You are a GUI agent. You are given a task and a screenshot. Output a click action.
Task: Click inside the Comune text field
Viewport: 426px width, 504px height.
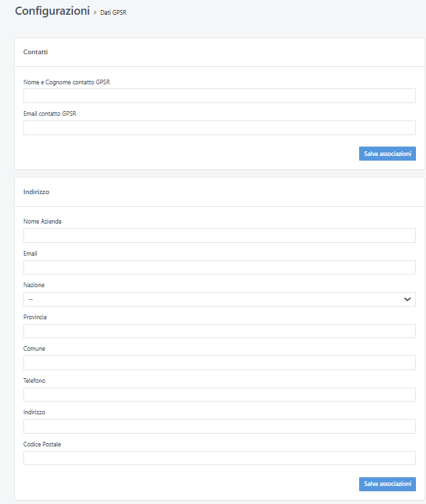click(x=219, y=363)
